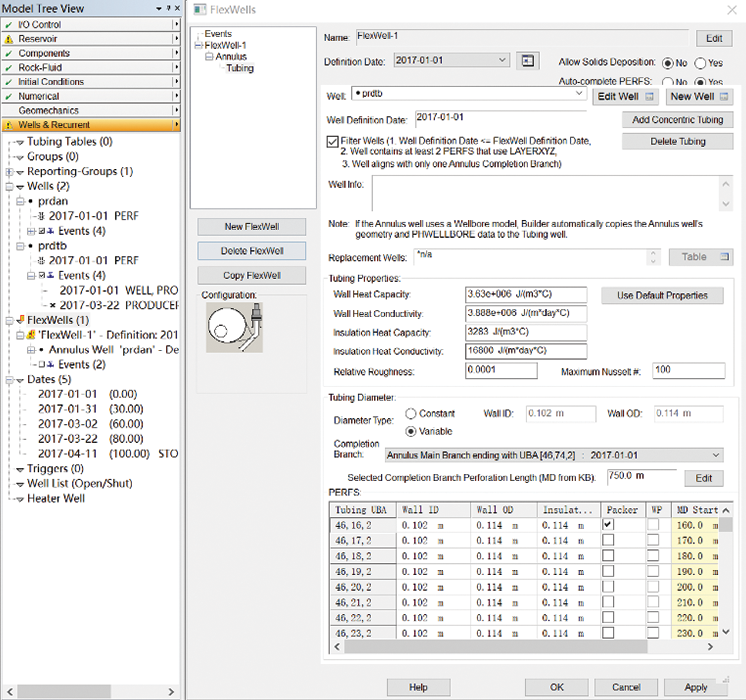746x700 pixels.
Task: Click the FlexWells node icon in the model tree
Action: pos(20,320)
